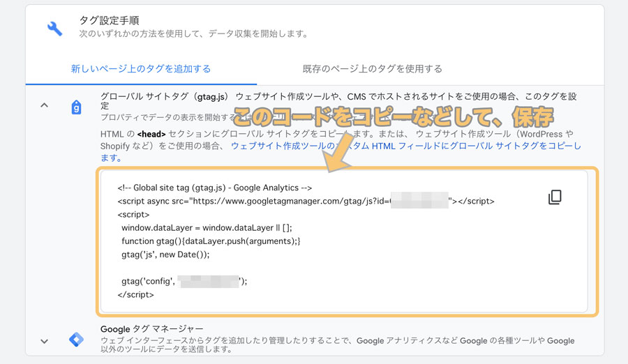Click the gtag('js', new Date()) line

click(x=165, y=255)
